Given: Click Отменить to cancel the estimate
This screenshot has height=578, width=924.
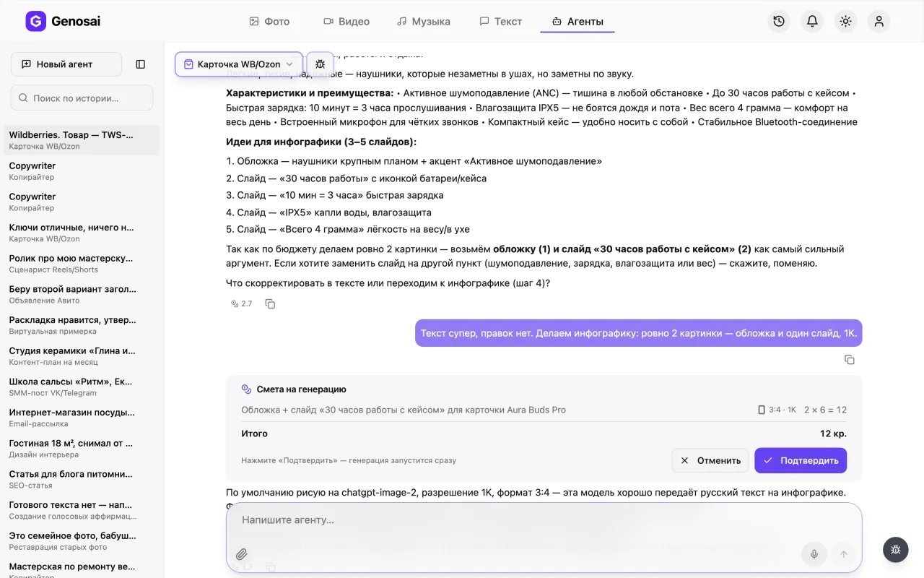Looking at the screenshot, I should (710, 460).
